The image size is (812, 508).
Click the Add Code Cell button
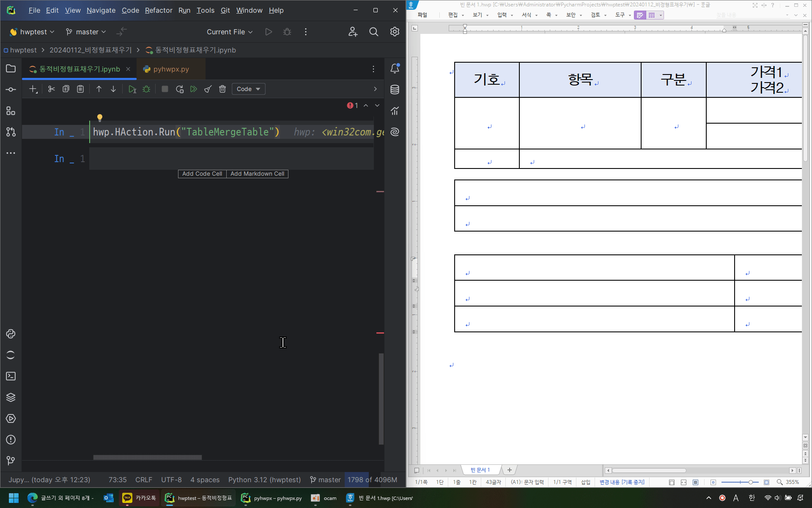click(202, 174)
